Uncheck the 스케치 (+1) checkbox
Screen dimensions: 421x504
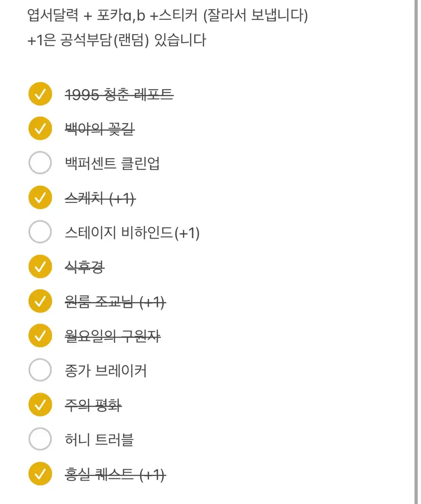40,197
